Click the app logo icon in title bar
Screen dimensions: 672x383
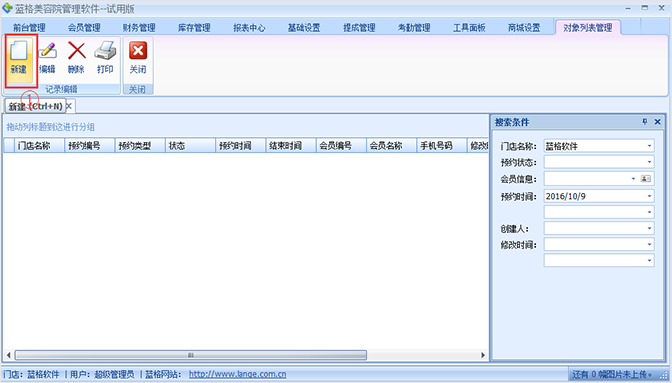click(x=7, y=8)
